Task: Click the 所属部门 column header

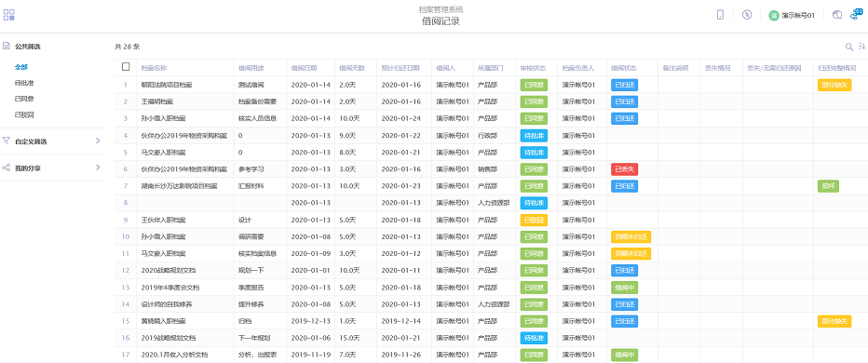Action: [491, 68]
